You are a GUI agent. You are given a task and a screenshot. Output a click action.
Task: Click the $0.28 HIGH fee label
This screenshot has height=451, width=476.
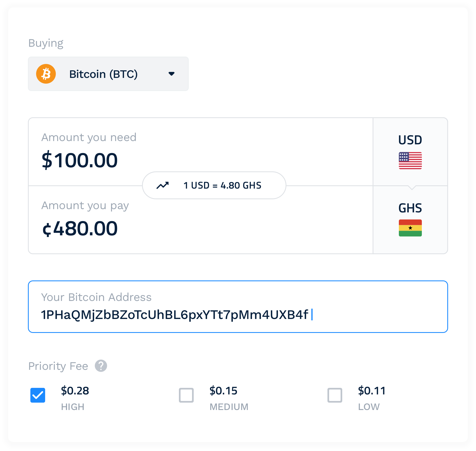click(75, 391)
